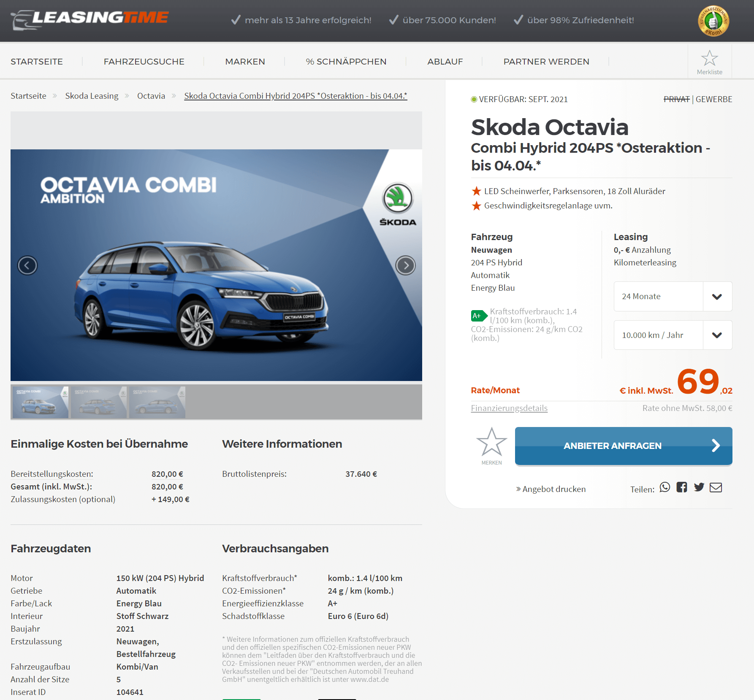Open % SCHNÄPPCHEN menu item
The image size is (754, 700).
346,62
